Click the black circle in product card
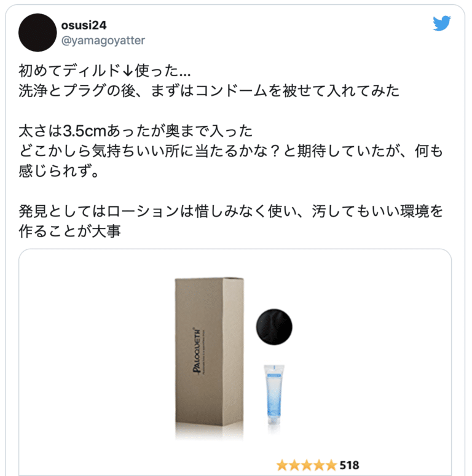This screenshot has height=476, width=472. coord(274,327)
